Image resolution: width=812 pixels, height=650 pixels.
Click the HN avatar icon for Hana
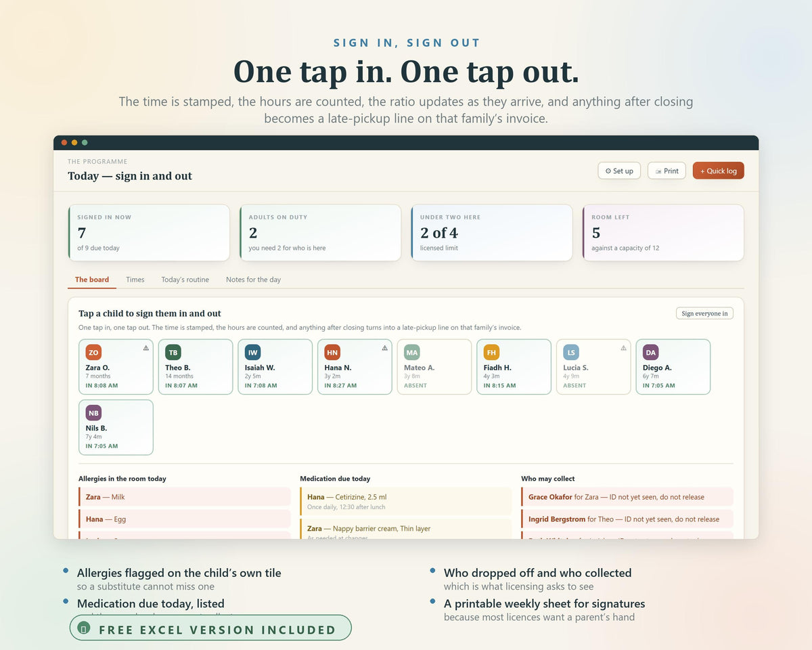(332, 352)
